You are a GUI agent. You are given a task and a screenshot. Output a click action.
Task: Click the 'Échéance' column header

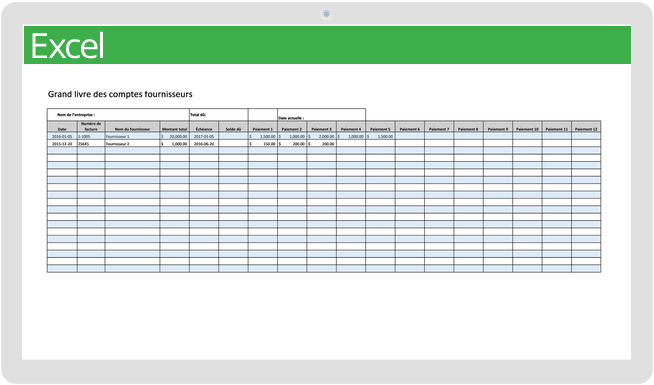[x=204, y=126]
